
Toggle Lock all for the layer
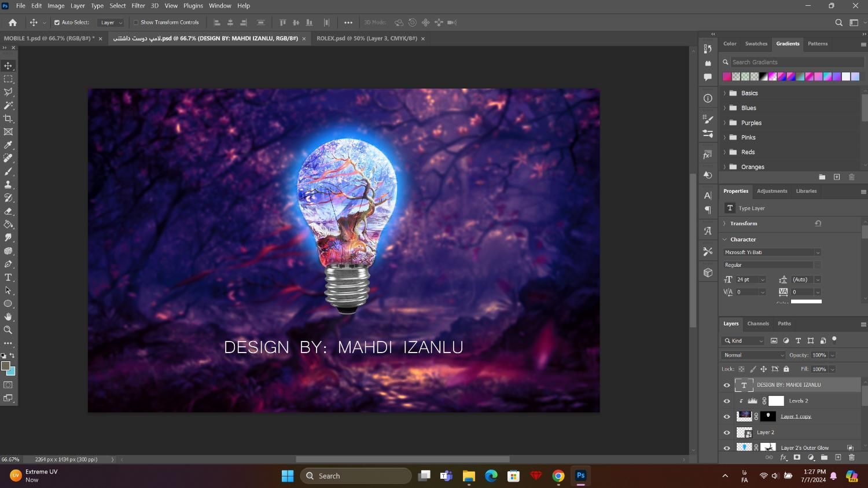786,369
